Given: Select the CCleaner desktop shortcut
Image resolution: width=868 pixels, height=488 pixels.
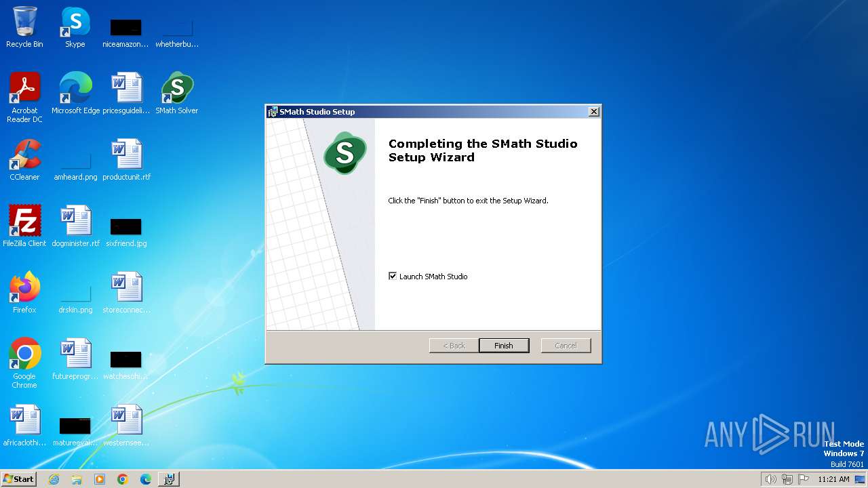Looking at the screenshot, I should click(x=24, y=160).
